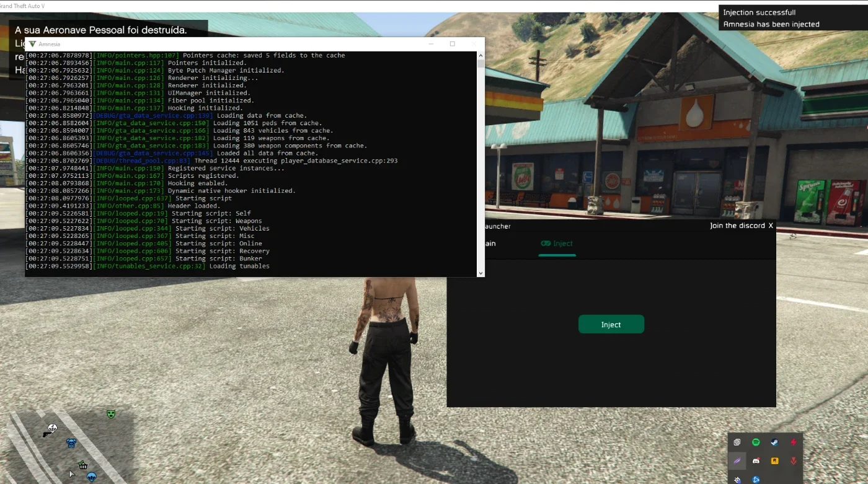Viewport: 868px width, 484px height.
Task: Click 'Starting script: Weapons' log line
Action: (144, 221)
